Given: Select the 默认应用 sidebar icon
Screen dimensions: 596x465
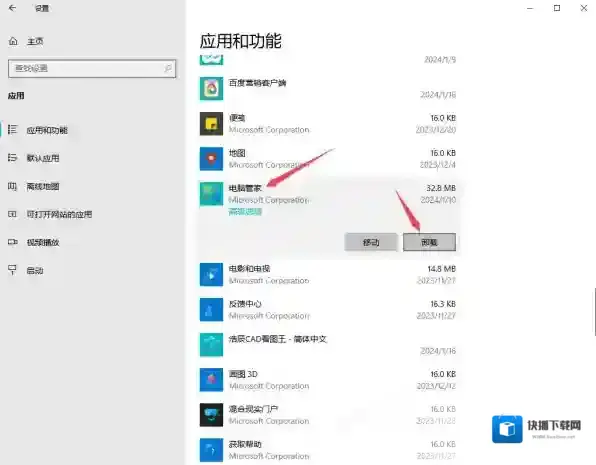Looking at the screenshot, I should pyautogui.click(x=13, y=157).
